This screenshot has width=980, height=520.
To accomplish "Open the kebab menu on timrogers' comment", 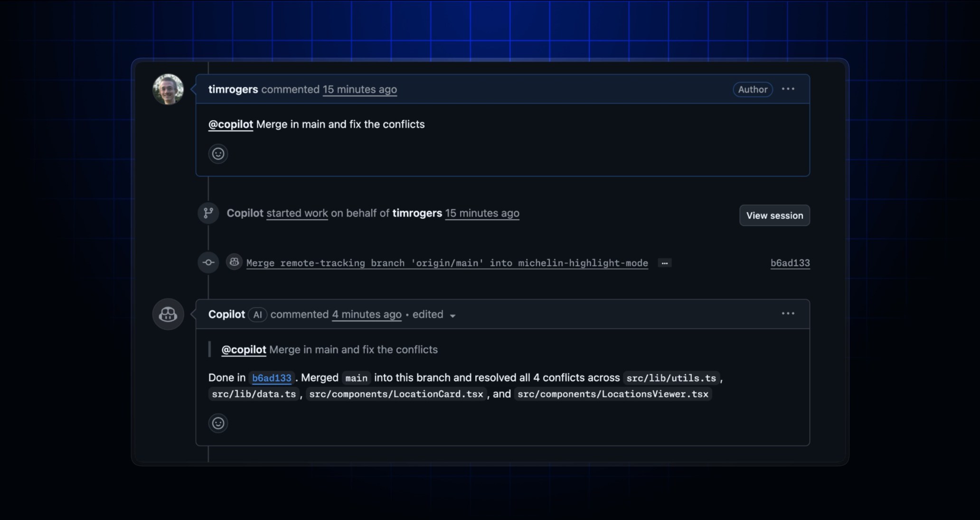I will coord(788,89).
